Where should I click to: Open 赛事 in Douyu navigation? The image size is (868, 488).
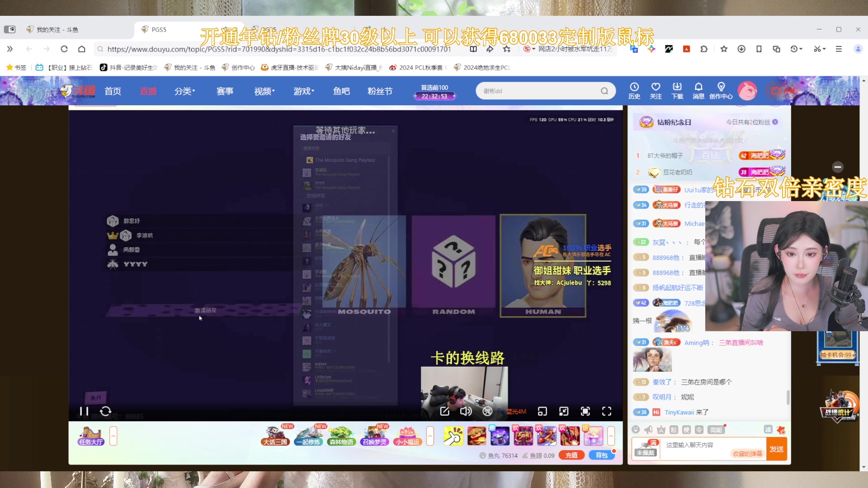tap(225, 91)
